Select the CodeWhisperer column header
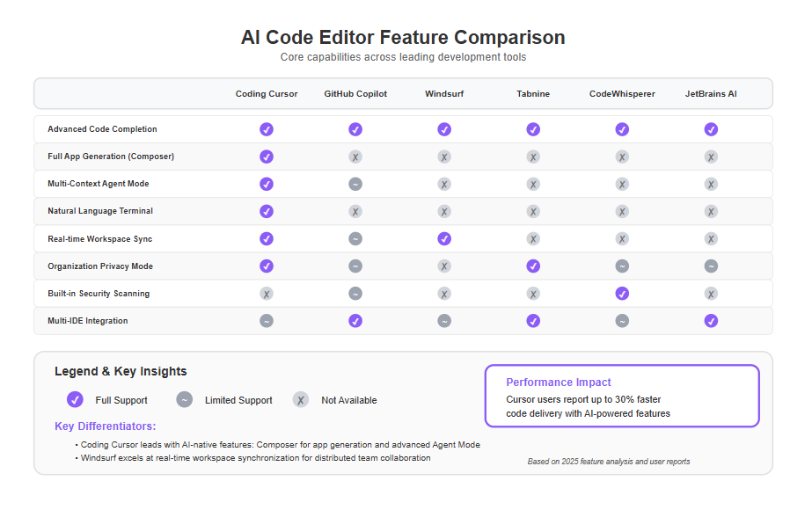This screenshot has width=812, height=510. 622,94
